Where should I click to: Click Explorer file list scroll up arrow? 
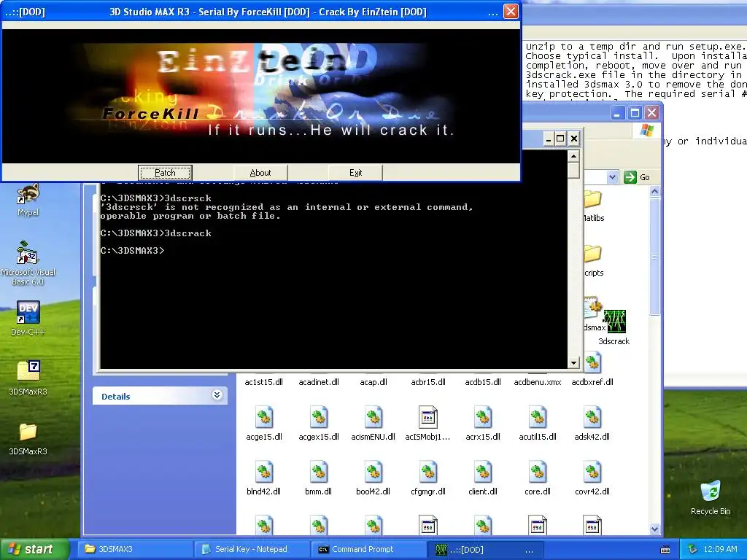coord(654,192)
